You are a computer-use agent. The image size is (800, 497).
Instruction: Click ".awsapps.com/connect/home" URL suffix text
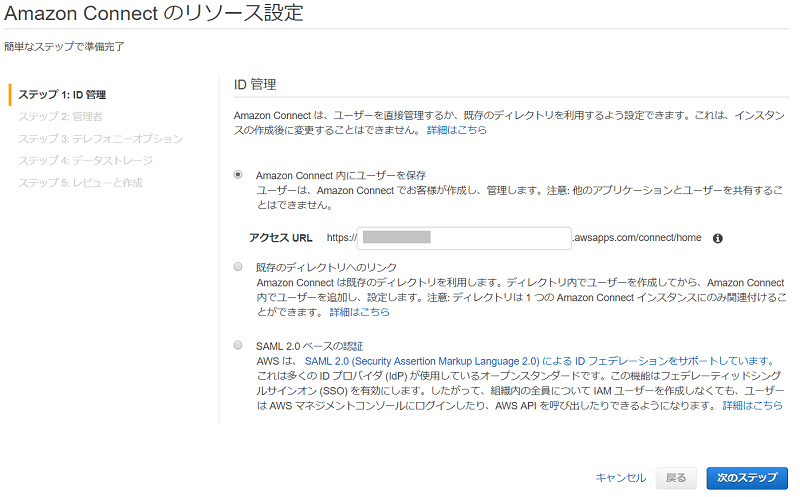[x=637, y=238]
